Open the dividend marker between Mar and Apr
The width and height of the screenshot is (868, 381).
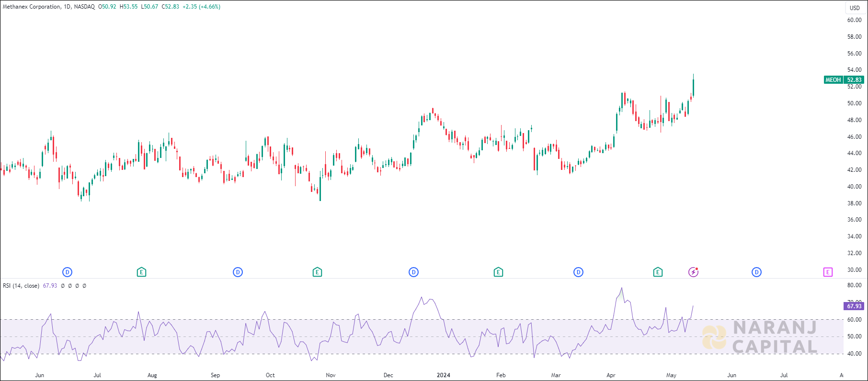pos(579,272)
